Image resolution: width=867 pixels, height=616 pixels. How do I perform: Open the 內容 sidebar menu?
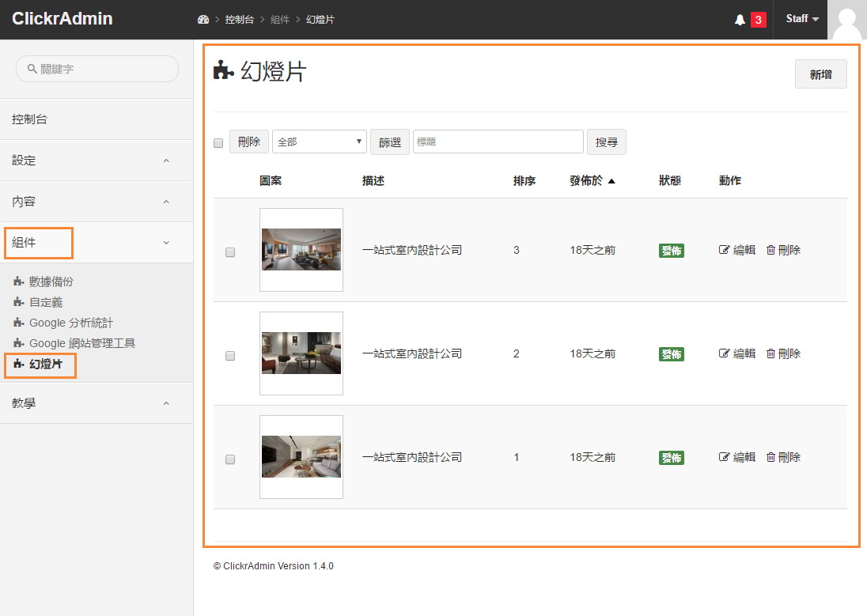click(97, 202)
